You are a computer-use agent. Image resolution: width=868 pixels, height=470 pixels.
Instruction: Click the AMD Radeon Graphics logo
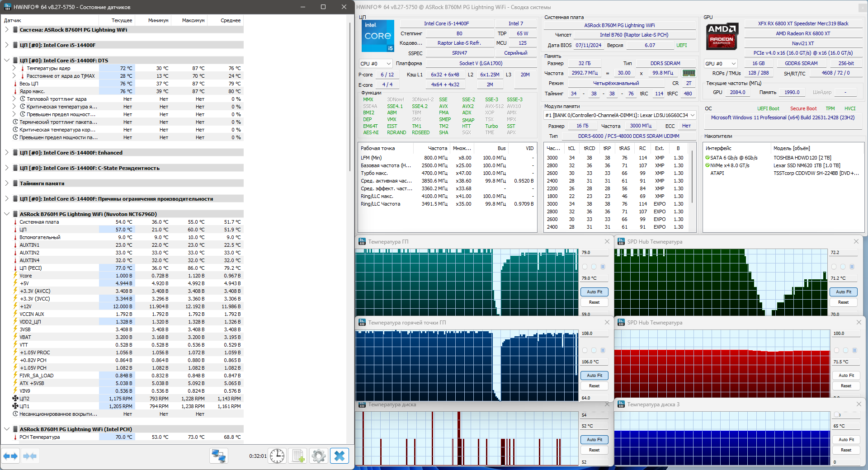point(722,36)
